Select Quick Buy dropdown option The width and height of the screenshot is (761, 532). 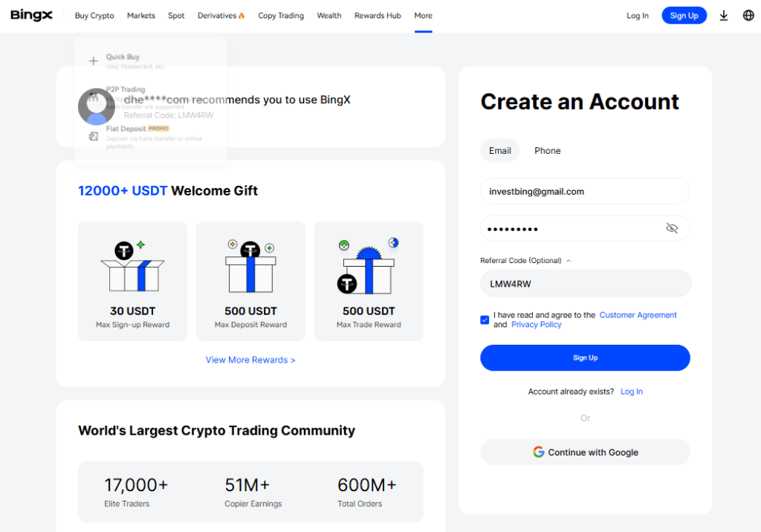click(150, 61)
